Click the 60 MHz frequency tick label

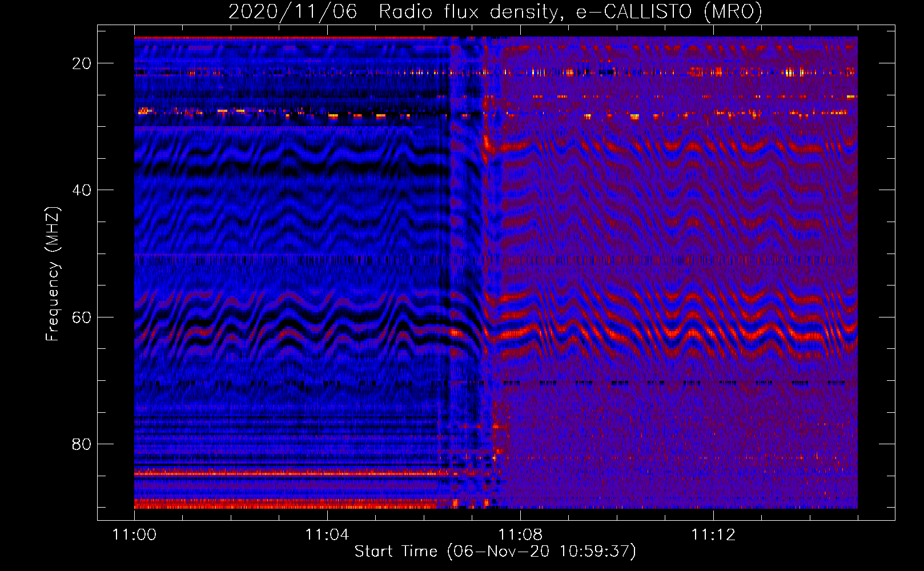click(82, 317)
